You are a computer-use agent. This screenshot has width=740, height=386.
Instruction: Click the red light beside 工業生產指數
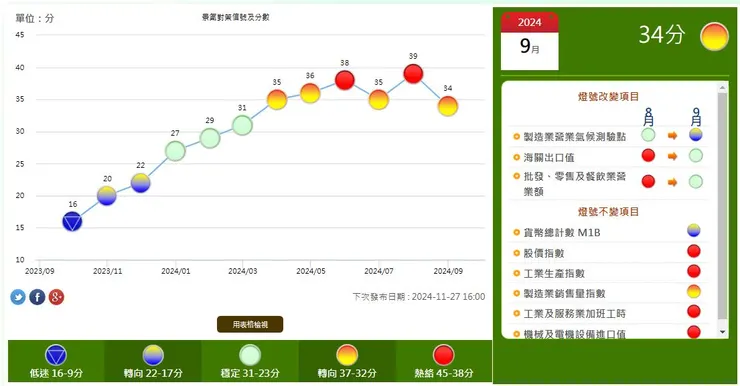[x=694, y=271]
